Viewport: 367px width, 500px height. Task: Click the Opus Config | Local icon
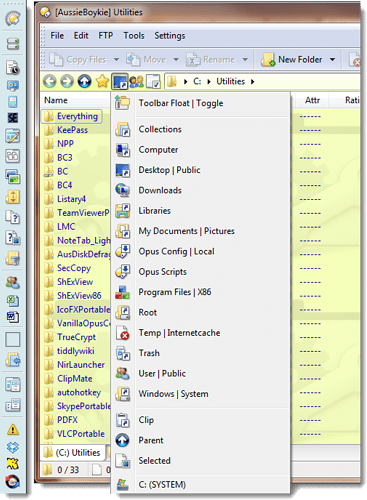pos(122,251)
